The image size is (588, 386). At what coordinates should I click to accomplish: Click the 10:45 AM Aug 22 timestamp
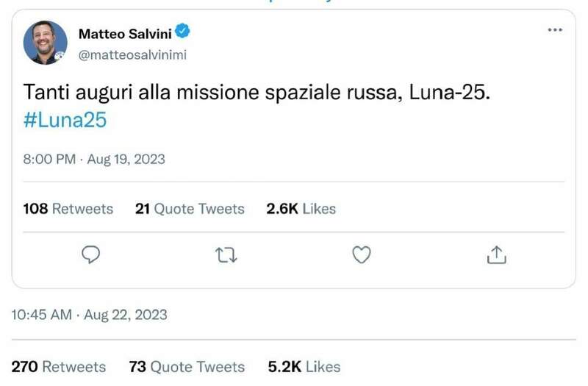(90, 315)
